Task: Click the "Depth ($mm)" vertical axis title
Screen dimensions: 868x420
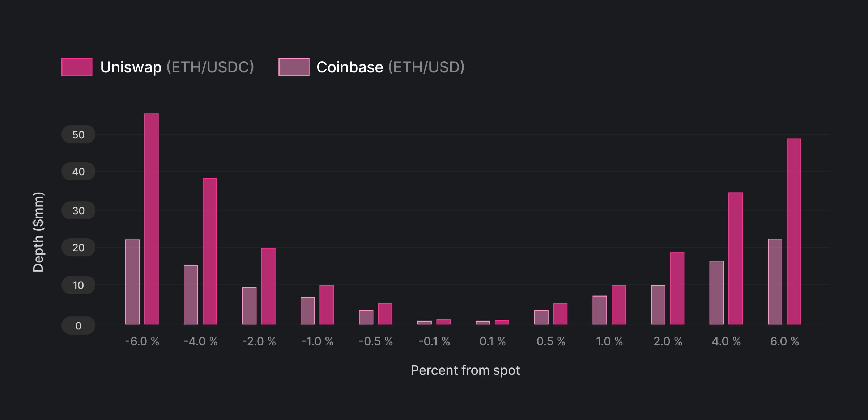Action: [38, 232]
